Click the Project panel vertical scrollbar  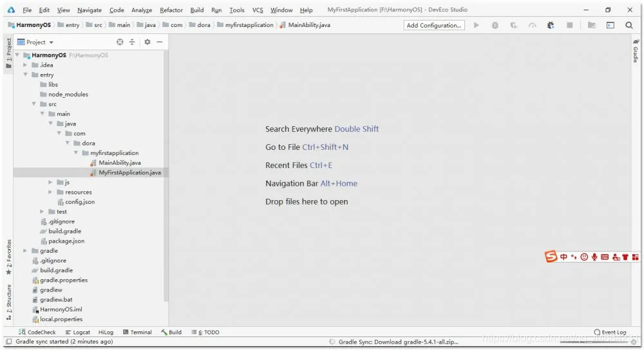click(166, 176)
